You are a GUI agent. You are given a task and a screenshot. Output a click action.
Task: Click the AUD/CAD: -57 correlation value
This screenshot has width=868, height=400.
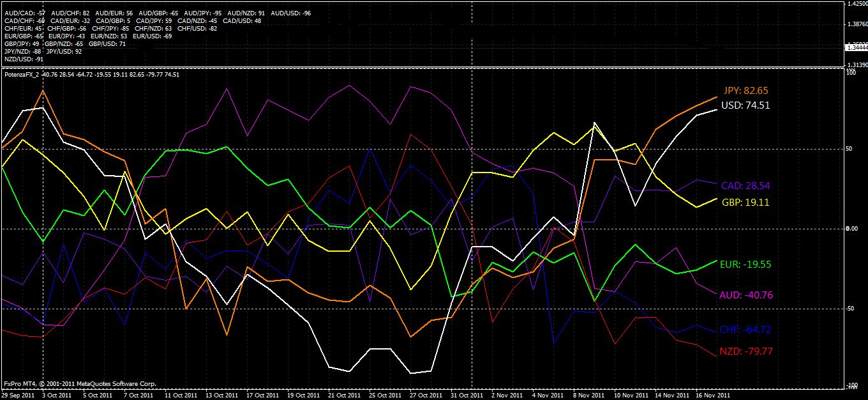pos(24,13)
